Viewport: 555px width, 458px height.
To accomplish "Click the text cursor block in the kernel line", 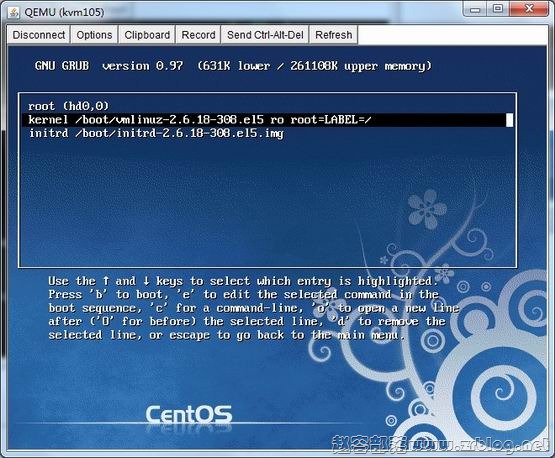I will point(509,120).
